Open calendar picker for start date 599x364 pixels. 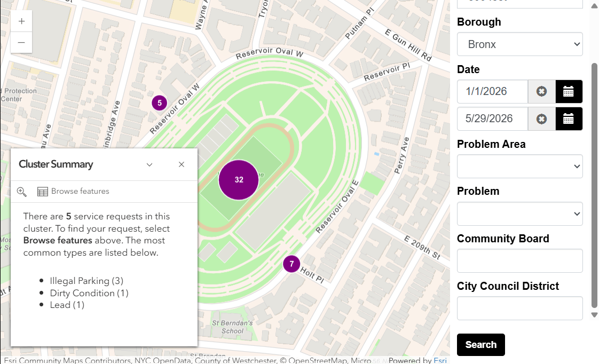point(569,92)
